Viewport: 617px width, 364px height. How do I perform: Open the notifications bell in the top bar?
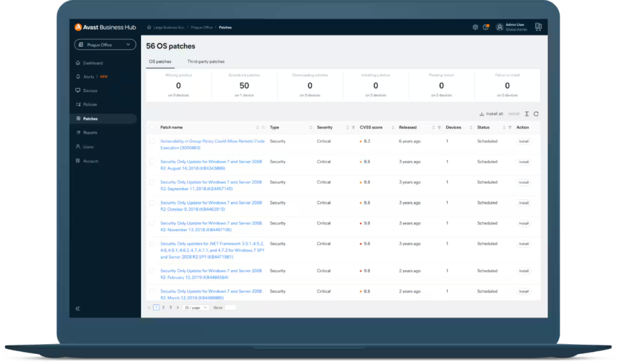pos(486,27)
